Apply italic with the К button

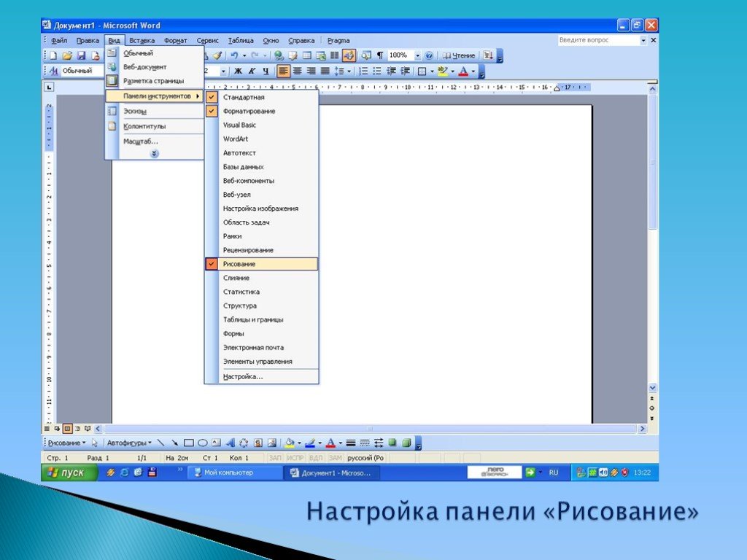[x=252, y=71]
